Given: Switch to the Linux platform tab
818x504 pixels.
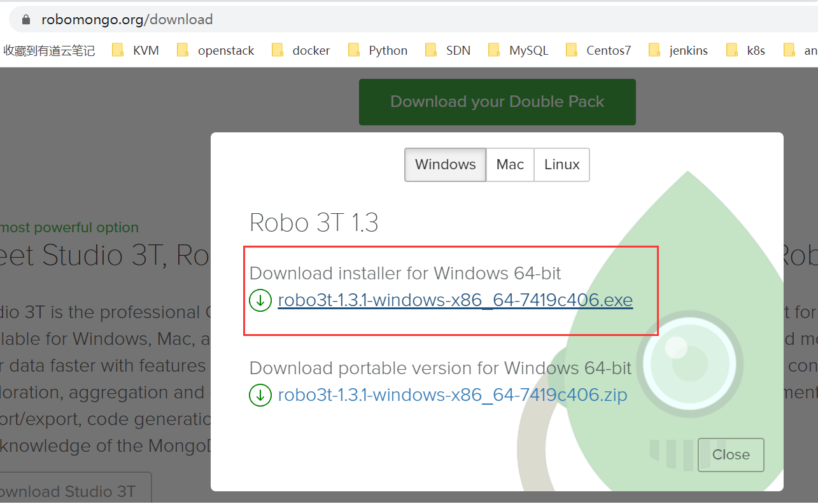Looking at the screenshot, I should [x=561, y=165].
